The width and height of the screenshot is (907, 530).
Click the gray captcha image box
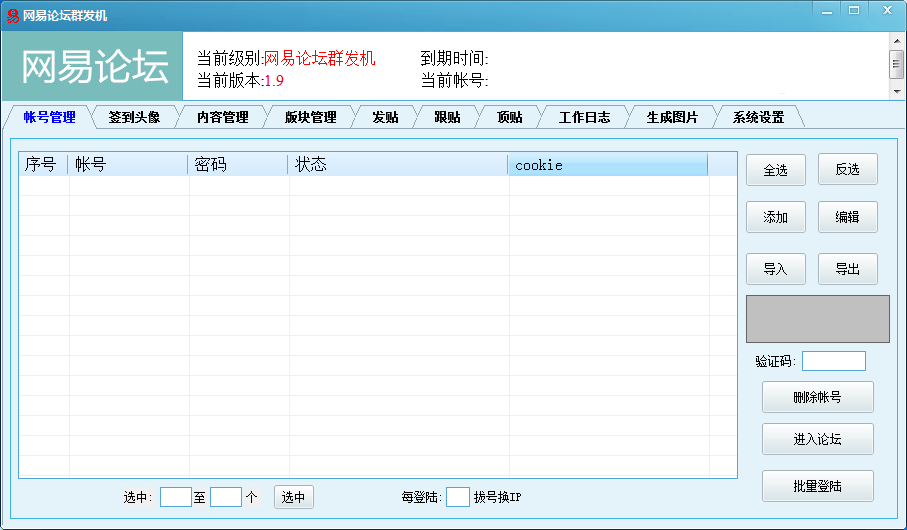817,319
